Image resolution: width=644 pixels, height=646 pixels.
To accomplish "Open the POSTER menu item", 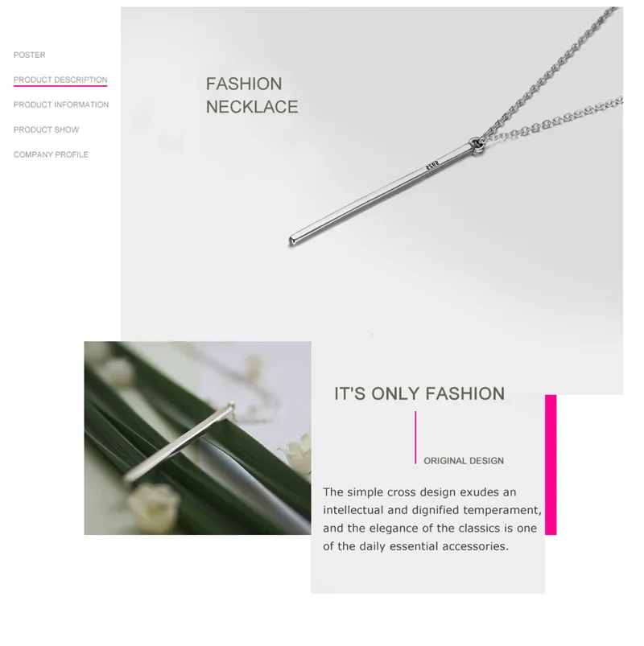I will pos(29,55).
